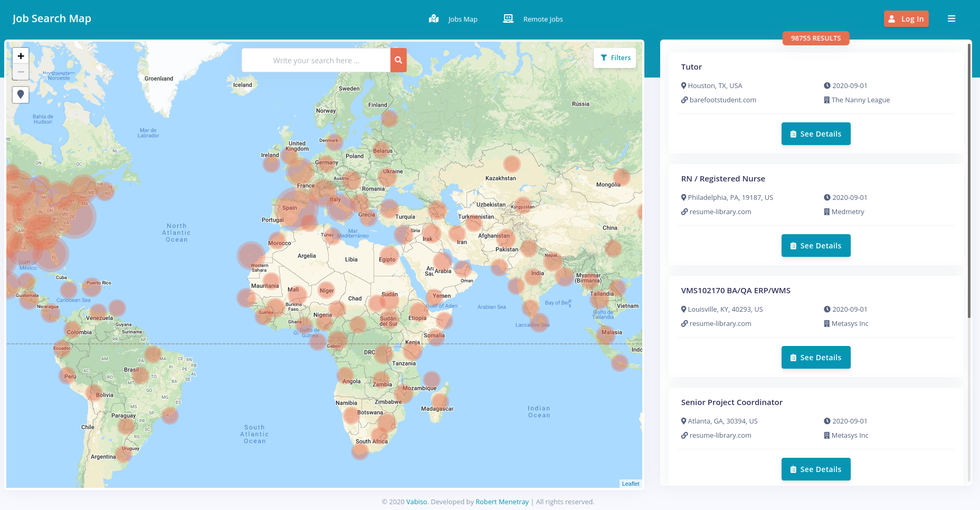Viewport: 980px width, 510px height.
Task: Click the job cluster over Mongolia
Action: coord(622,177)
